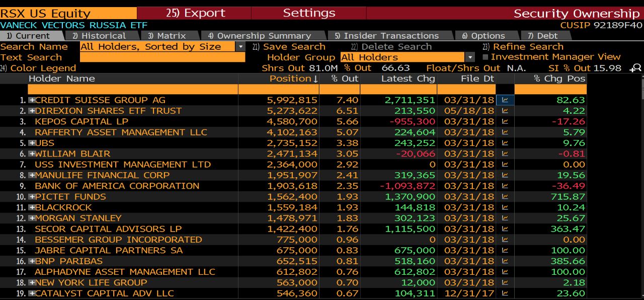Click the magnifier zoom icon beside SI % Out
Screen dimensions: 644x300
636,68
